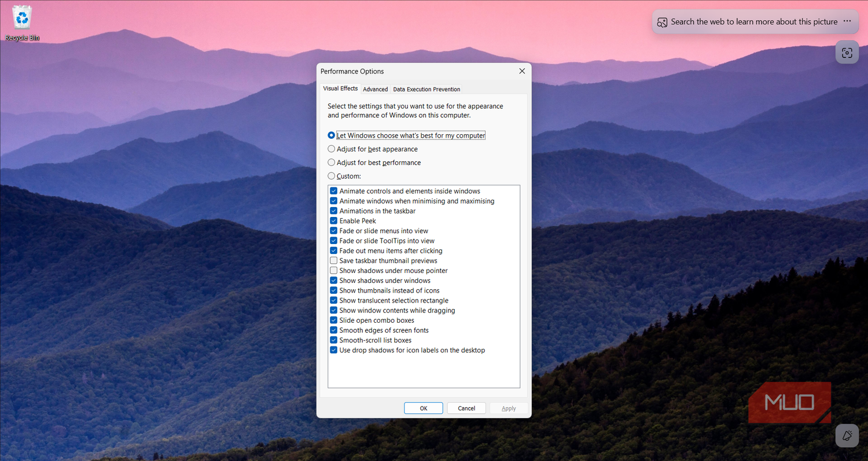This screenshot has width=868, height=461.
Task: Uncheck Show translucent selection rectangle
Action: (x=334, y=300)
